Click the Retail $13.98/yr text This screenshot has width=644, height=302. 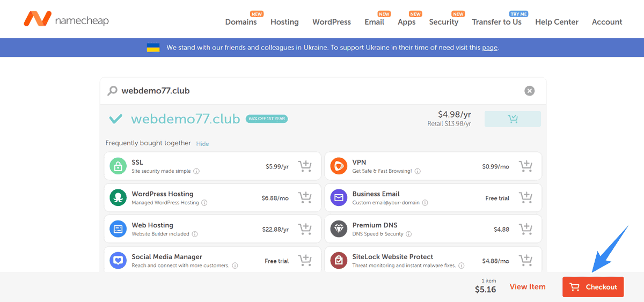[x=449, y=124]
